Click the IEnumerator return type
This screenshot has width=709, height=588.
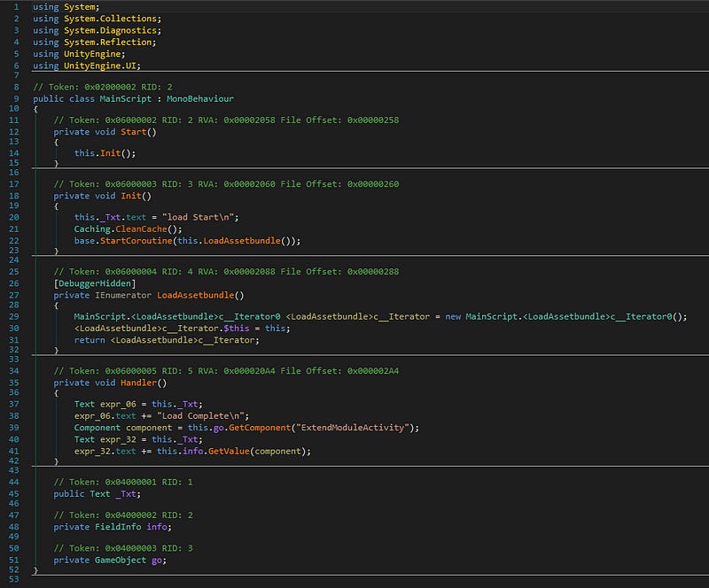click(x=123, y=295)
